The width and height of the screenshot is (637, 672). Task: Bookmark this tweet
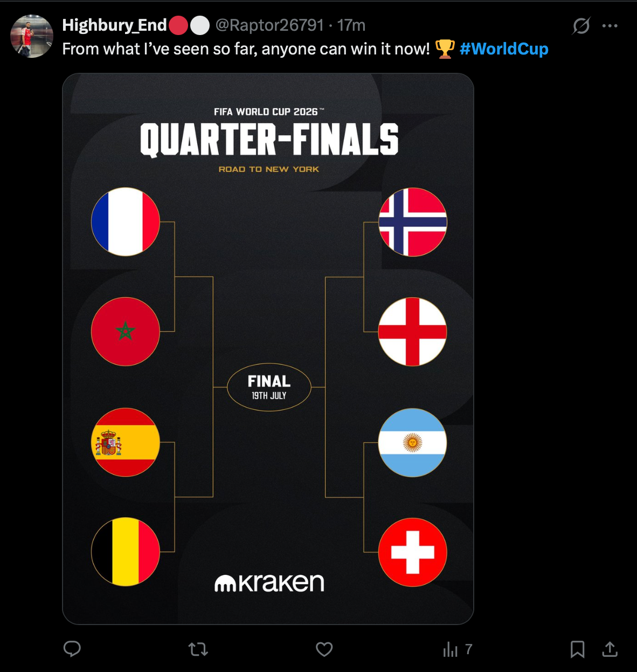[x=577, y=649]
